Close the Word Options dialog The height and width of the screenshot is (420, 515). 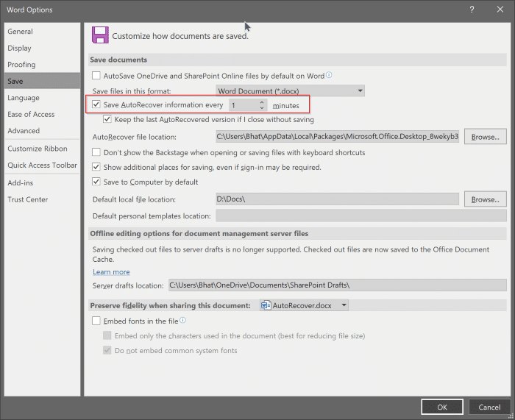pos(500,10)
